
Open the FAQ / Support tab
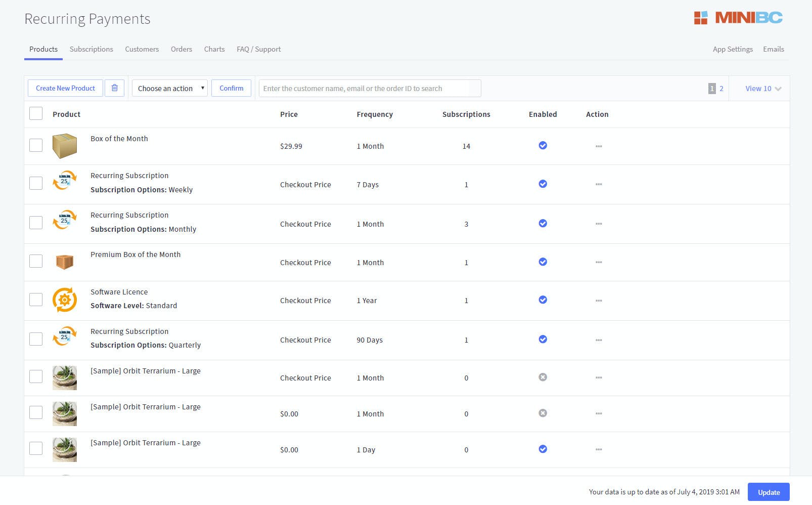259,49
